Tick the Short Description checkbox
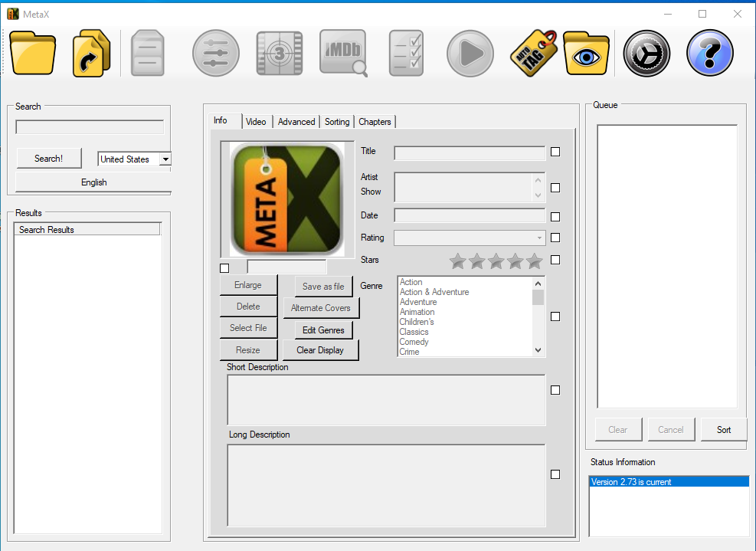This screenshot has height=551, width=756. click(555, 390)
